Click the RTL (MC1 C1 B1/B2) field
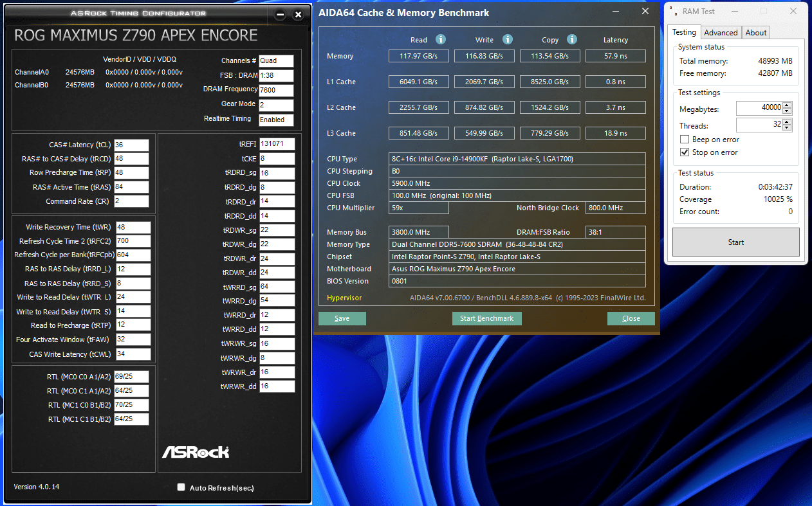 coord(131,419)
